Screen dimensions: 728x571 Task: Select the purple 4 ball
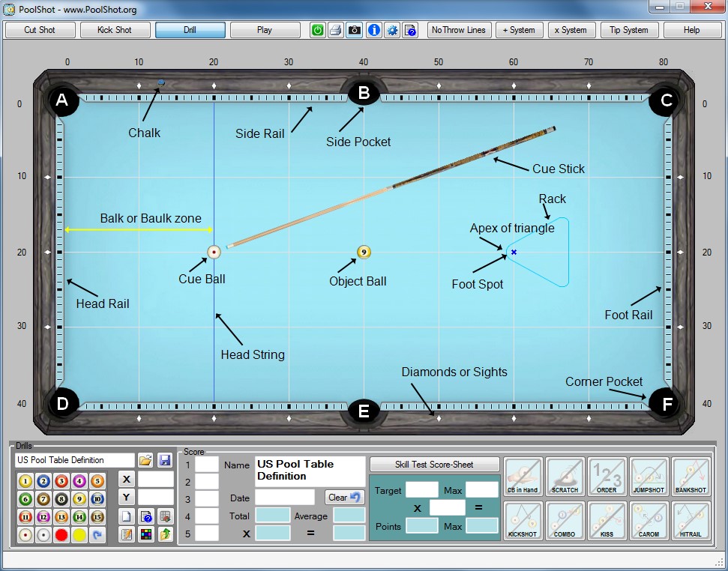pos(79,481)
